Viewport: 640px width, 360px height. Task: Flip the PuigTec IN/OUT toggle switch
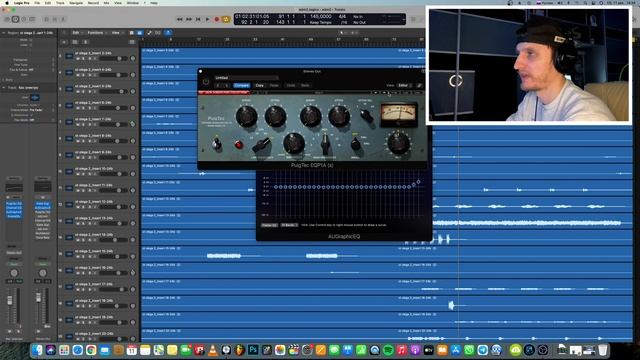point(217,143)
